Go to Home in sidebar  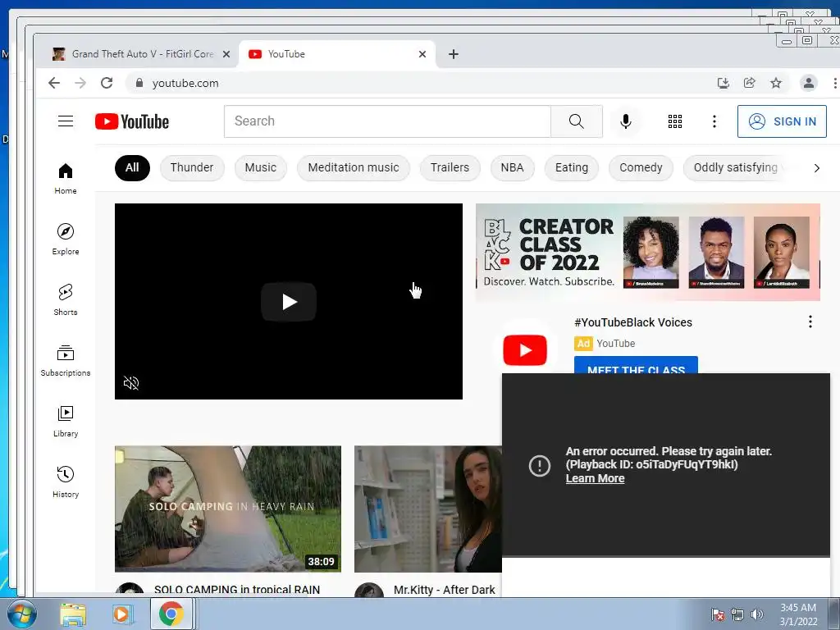click(66, 179)
